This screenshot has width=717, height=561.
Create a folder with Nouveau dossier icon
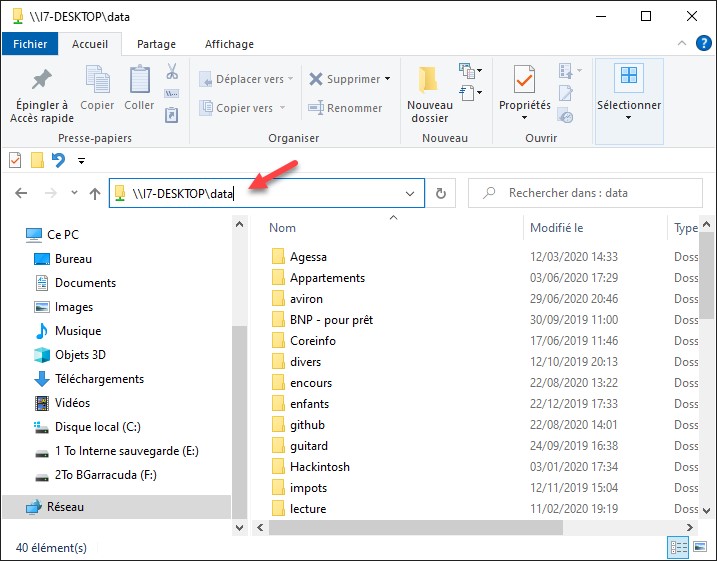point(429,80)
